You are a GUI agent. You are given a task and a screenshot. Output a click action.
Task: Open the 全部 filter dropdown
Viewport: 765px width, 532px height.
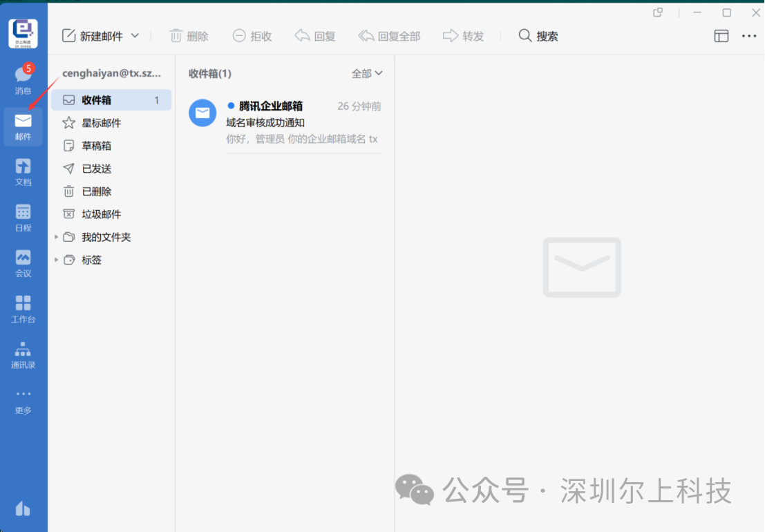[x=367, y=73]
